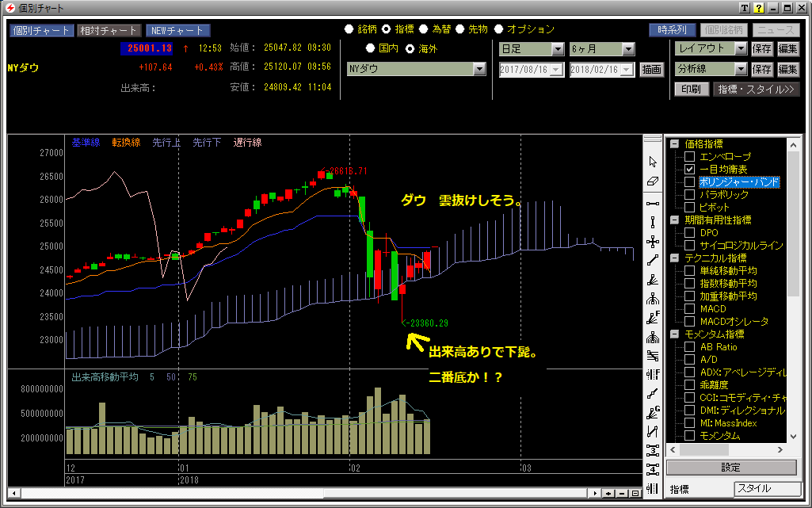The image size is (812, 508).
Task: Select the fan tool marked G
Action: coord(653,413)
